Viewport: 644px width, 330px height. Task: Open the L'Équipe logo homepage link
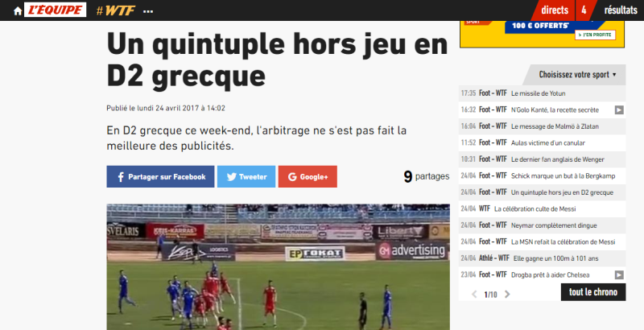pyautogui.click(x=55, y=10)
